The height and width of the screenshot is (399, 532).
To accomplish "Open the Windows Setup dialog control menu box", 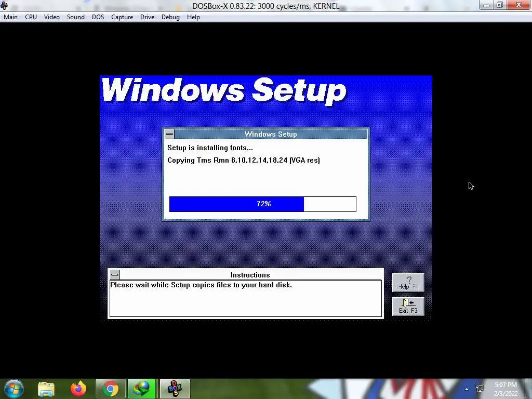I will [x=169, y=134].
